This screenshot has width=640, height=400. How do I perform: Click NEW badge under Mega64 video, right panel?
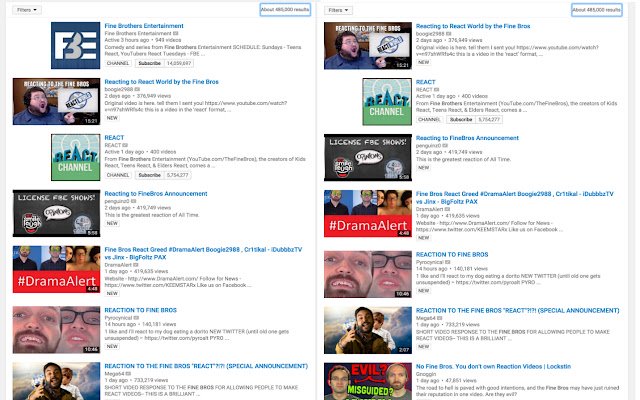pyautogui.click(x=424, y=347)
